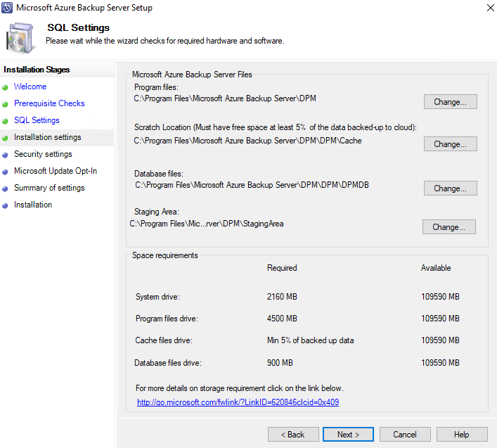This screenshot has width=497, height=448.
Task: Click the 2160 MB system drive value
Action: 282,297
